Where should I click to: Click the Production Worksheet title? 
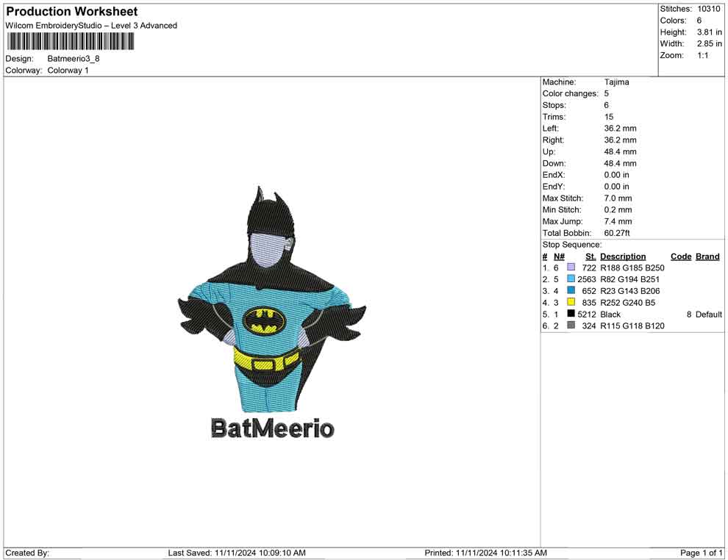click(x=72, y=12)
